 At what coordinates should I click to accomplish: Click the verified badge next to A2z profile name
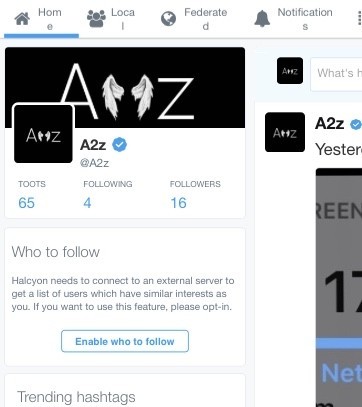click(119, 145)
